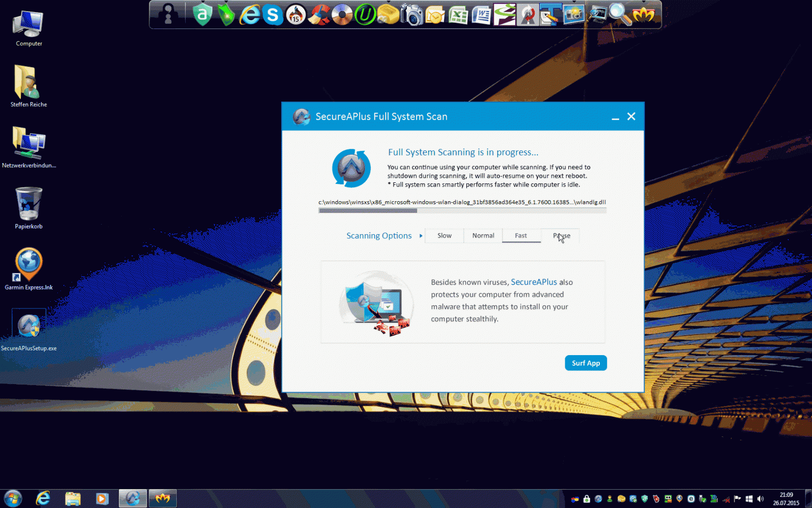Open Excel from the top dock
The image size is (812, 508).
458,15
